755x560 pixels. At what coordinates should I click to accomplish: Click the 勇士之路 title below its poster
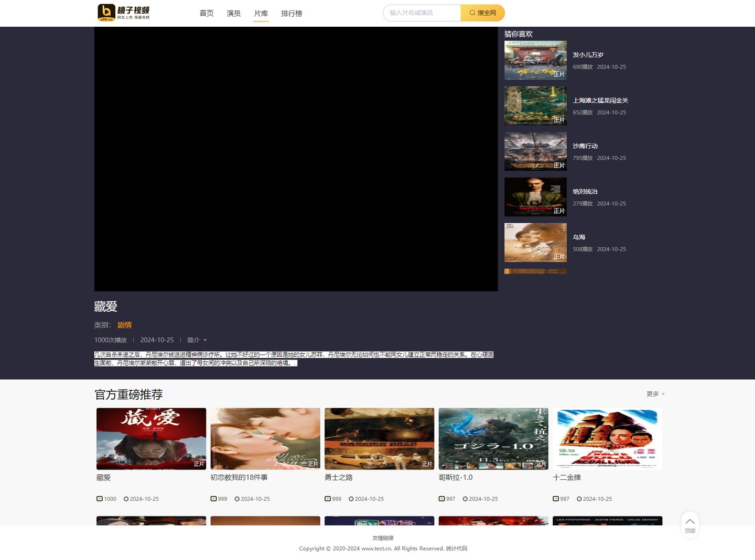point(339,477)
